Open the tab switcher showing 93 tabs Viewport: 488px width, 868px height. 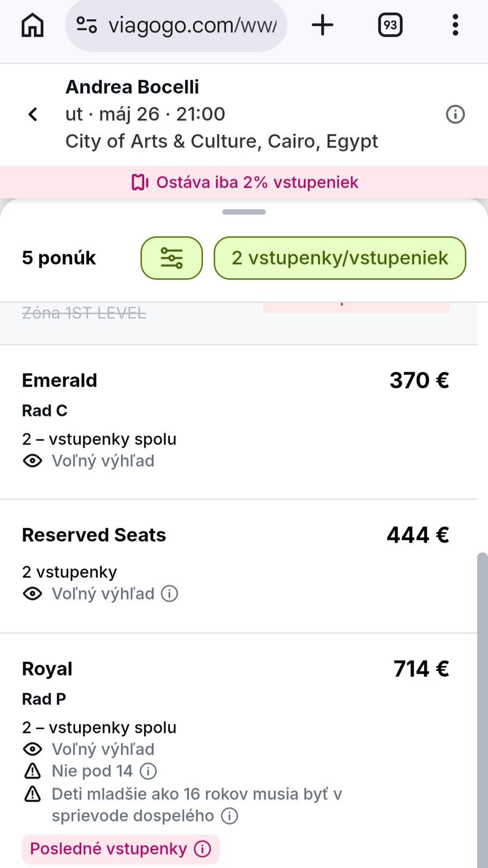(x=390, y=25)
